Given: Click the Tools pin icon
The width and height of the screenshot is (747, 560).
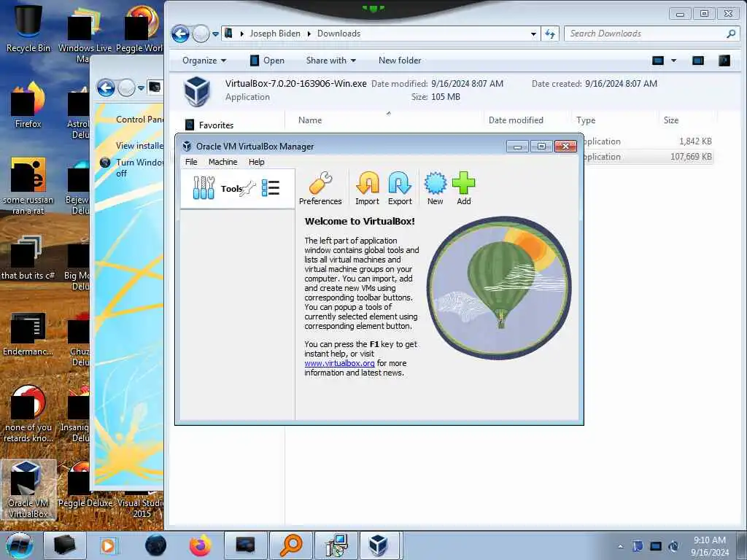Looking at the screenshot, I should [249, 189].
